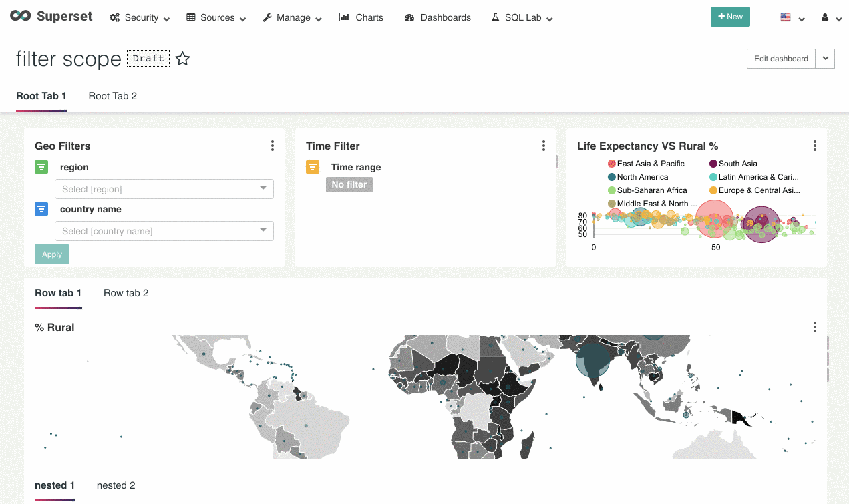Click the green region filter icon

41,167
